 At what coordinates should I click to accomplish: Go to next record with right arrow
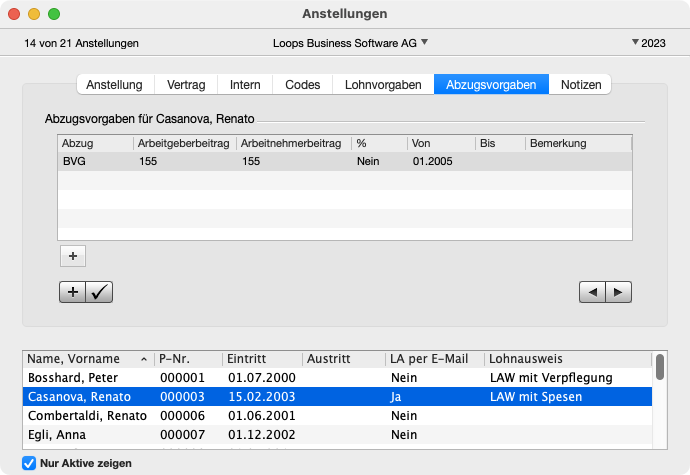tap(620, 292)
